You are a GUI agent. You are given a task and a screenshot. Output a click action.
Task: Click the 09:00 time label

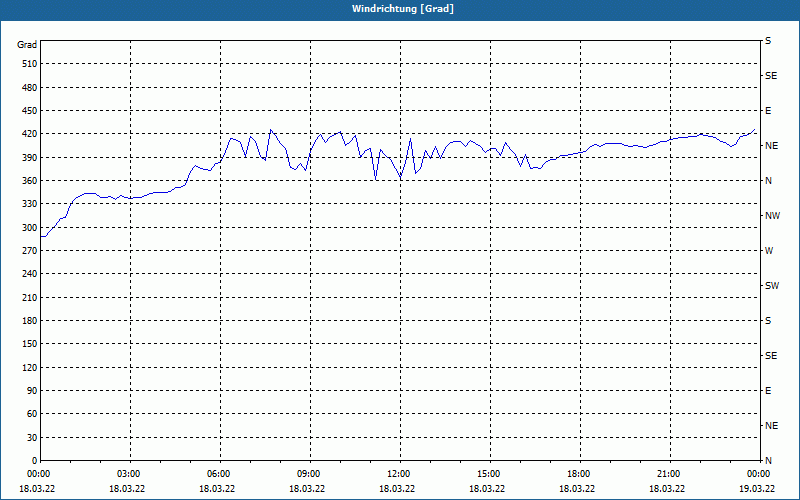point(310,474)
